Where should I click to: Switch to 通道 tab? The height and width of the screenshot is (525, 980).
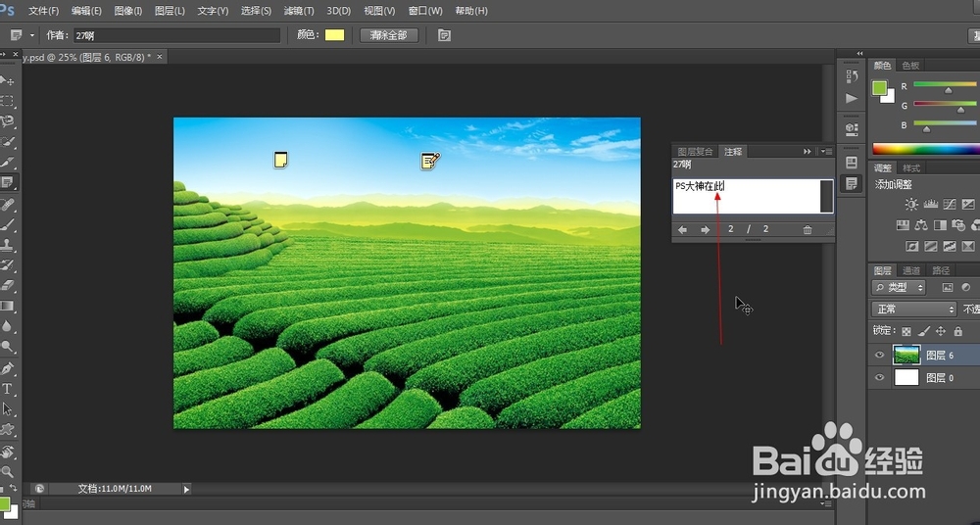click(911, 270)
